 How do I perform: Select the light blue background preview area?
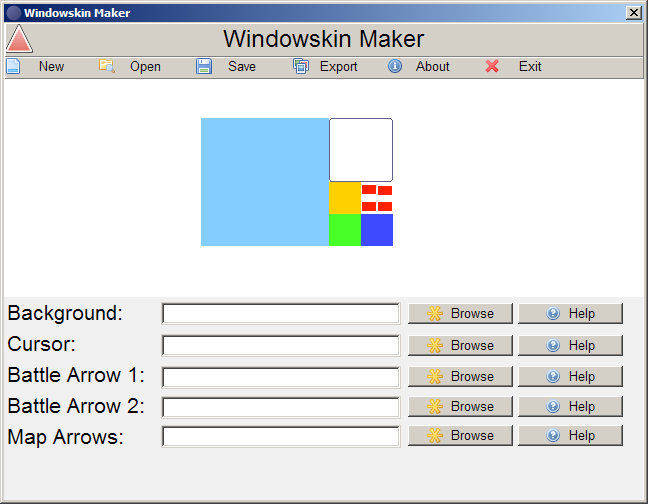click(x=265, y=182)
